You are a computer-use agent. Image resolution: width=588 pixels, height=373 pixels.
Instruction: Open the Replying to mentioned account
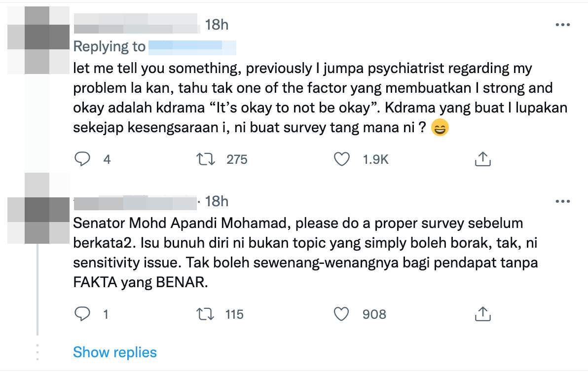(192, 48)
